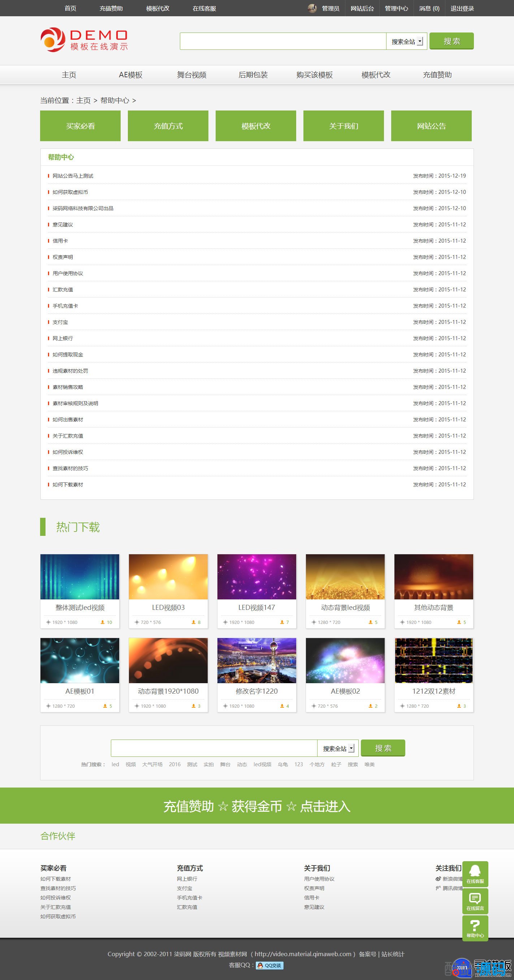The height and width of the screenshot is (980, 514).
Task: Open the 如何获取虚拟币 help article
Action: point(70,192)
